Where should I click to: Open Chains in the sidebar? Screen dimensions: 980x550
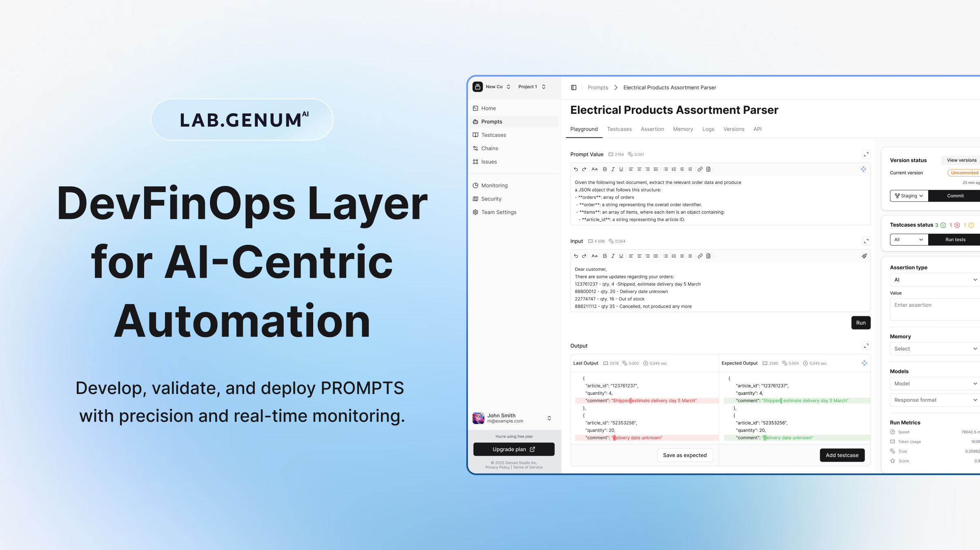point(490,148)
